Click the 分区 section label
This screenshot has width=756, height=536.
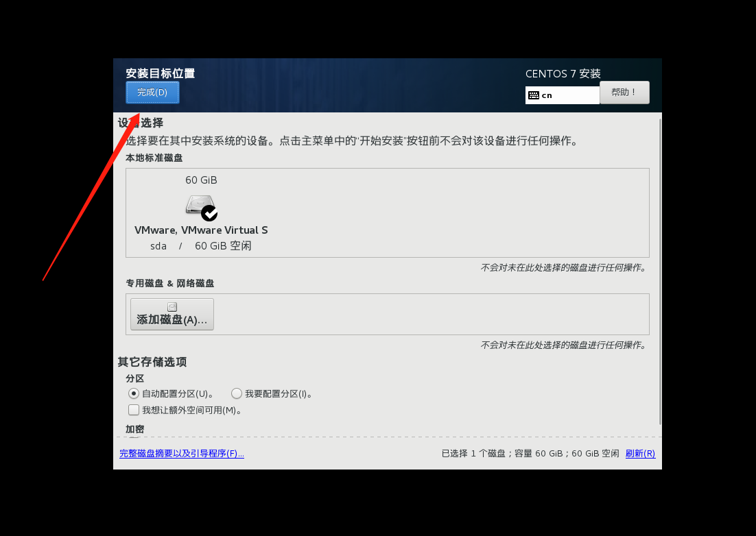click(135, 378)
